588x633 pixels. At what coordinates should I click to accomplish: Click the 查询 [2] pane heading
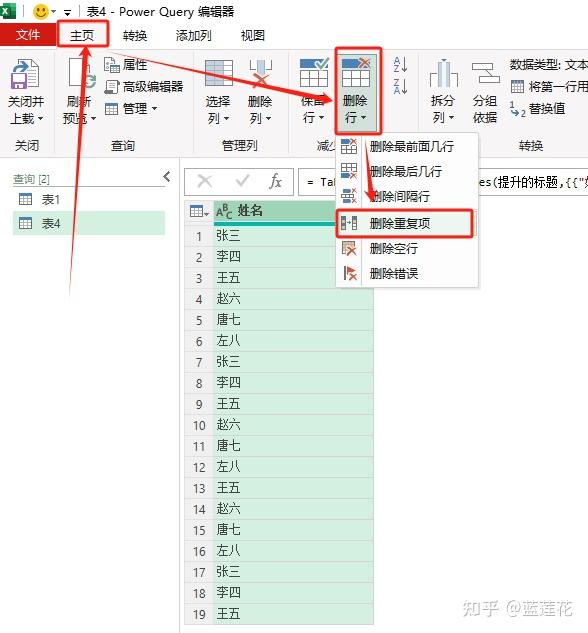click(x=31, y=179)
